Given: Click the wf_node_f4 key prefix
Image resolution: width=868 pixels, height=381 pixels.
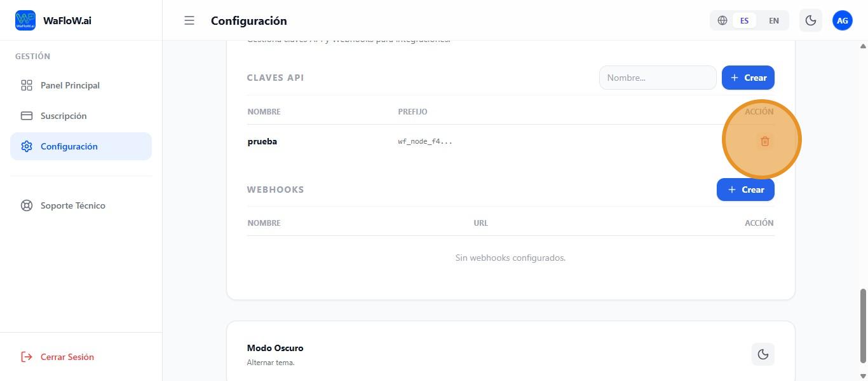Looking at the screenshot, I should [x=425, y=141].
